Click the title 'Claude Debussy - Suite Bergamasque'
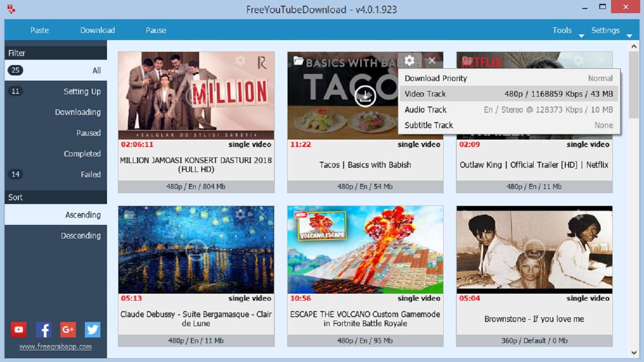This screenshot has height=362, width=644. coord(196,319)
